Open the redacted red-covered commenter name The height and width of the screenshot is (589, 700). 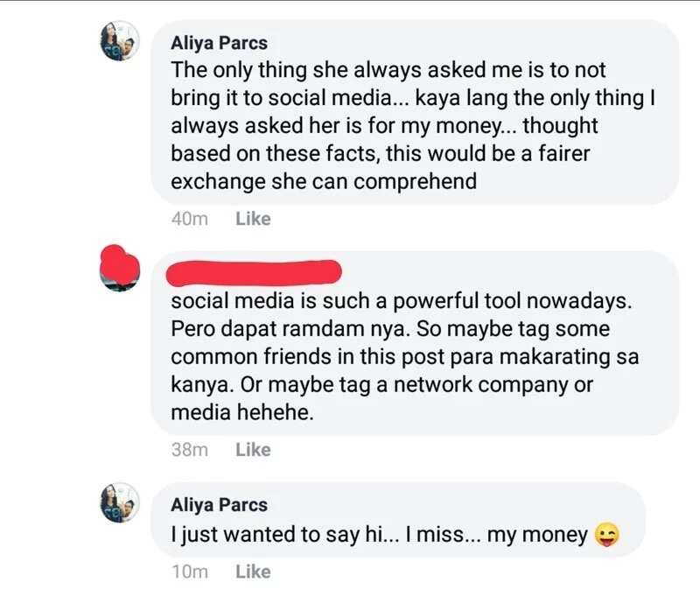(x=254, y=273)
